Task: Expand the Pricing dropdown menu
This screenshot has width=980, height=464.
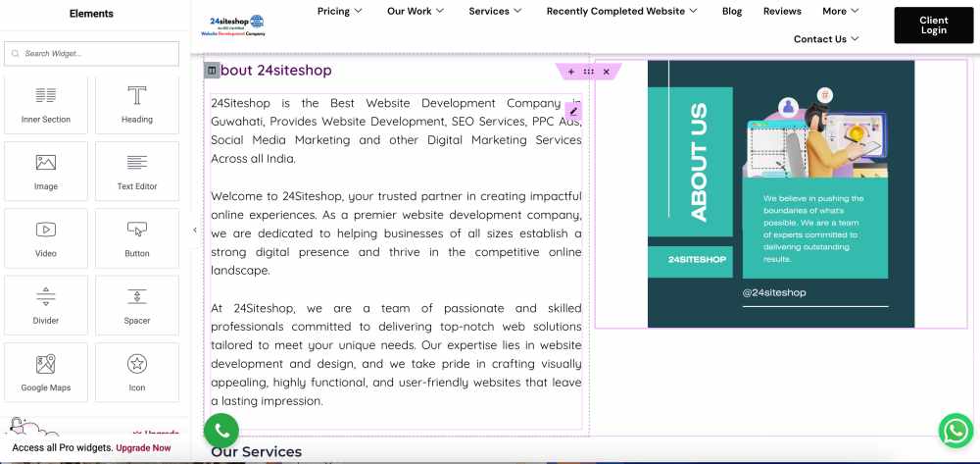Action: coord(339,12)
